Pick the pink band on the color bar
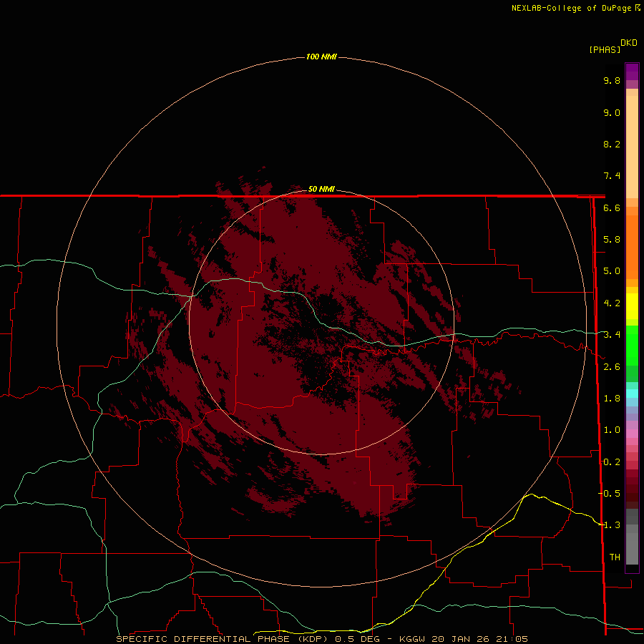 click(632, 434)
